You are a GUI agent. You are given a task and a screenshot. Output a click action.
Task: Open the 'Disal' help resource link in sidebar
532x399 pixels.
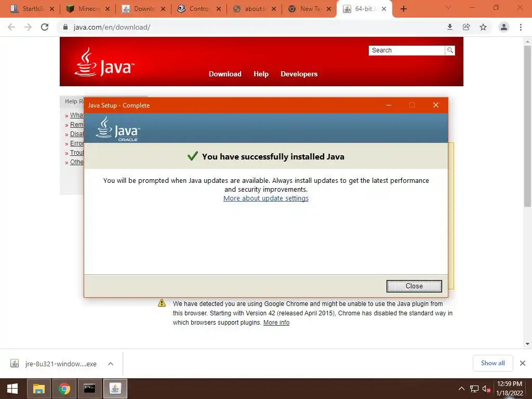point(77,134)
